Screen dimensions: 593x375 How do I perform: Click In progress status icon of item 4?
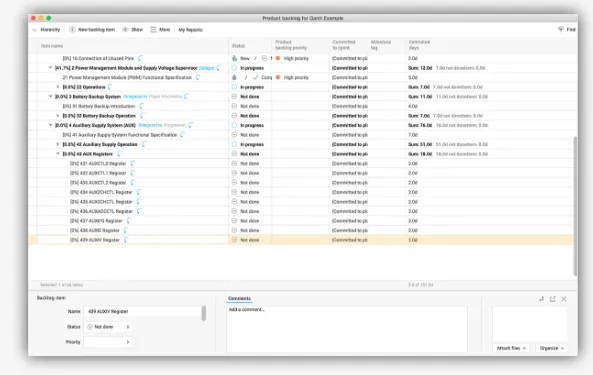[234, 125]
